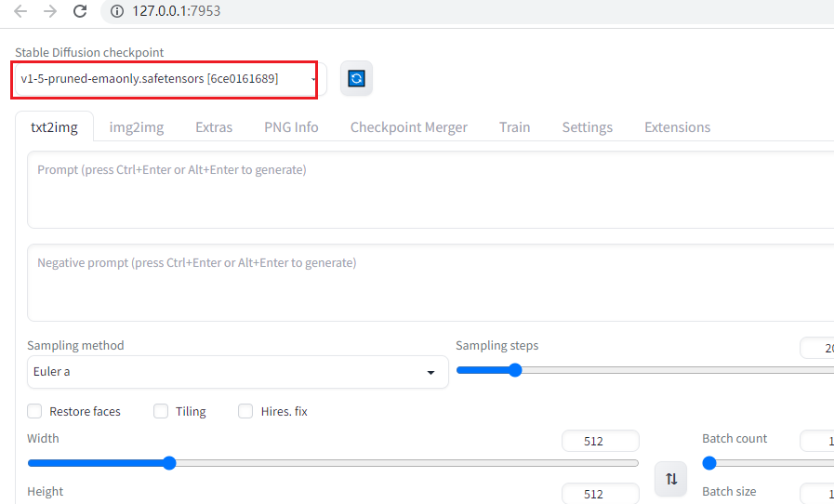The width and height of the screenshot is (834, 504).
Task: Go to the Checkpoint Merger tab
Action: (x=409, y=127)
